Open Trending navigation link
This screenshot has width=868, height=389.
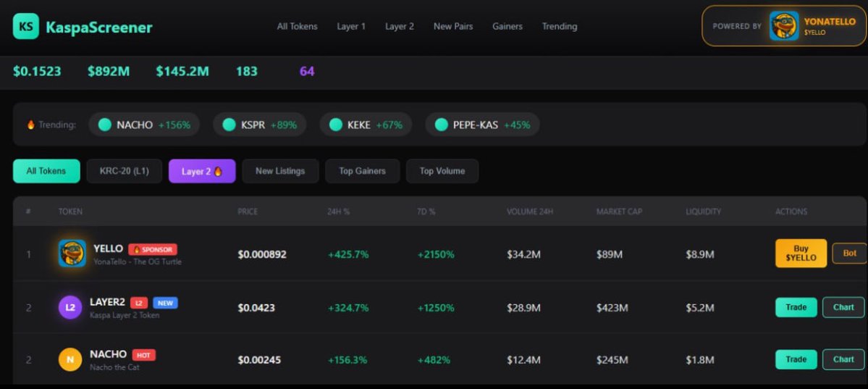[559, 26]
